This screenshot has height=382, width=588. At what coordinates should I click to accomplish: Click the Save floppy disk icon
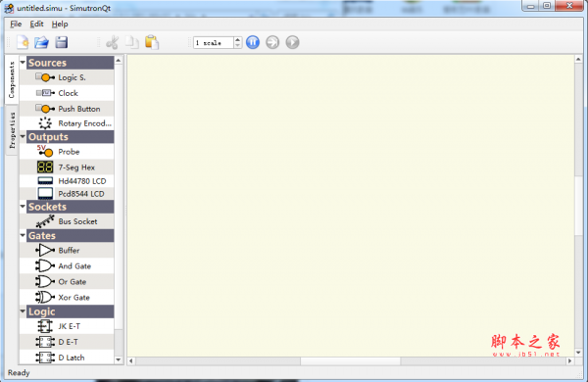pos(62,42)
